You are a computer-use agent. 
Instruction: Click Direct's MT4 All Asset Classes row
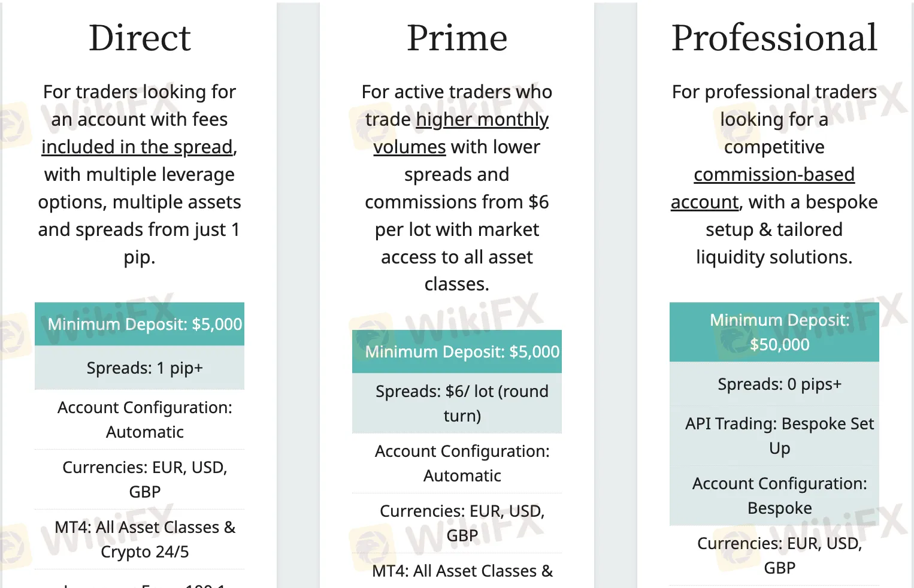click(140, 539)
